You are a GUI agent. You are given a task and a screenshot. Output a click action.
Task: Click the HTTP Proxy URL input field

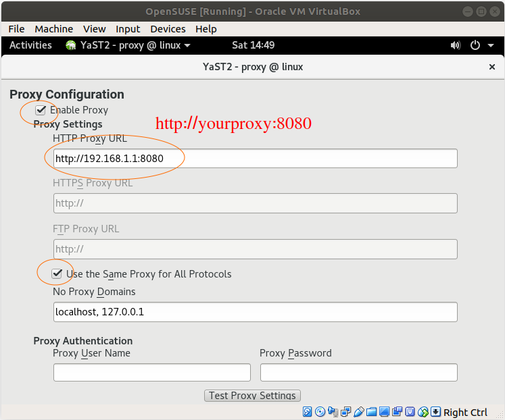click(x=256, y=158)
